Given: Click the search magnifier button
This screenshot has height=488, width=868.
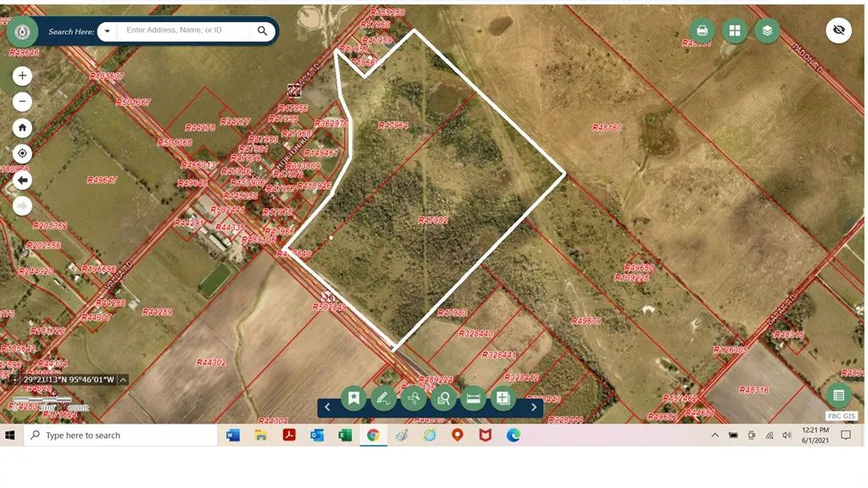Looking at the screenshot, I should click(263, 31).
